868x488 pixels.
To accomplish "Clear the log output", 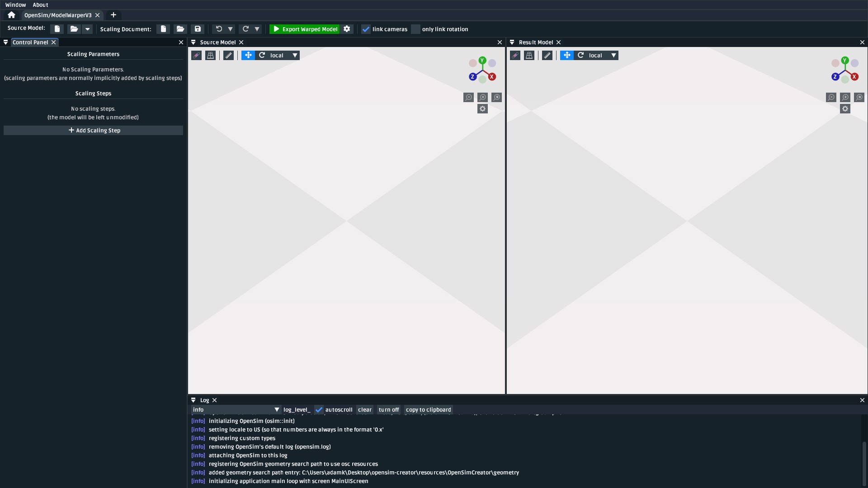I will [x=365, y=409].
